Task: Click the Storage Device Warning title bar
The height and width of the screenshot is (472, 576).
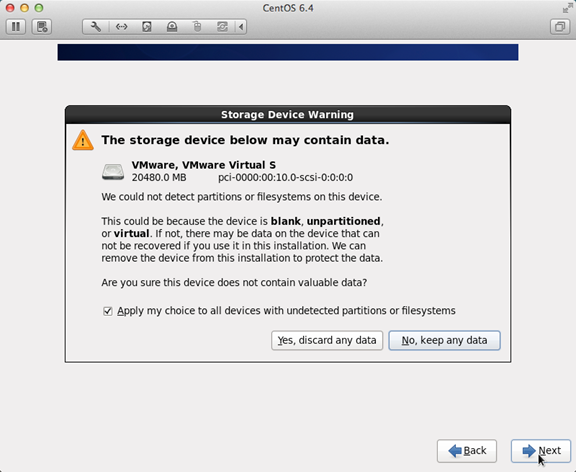Action: (288, 115)
